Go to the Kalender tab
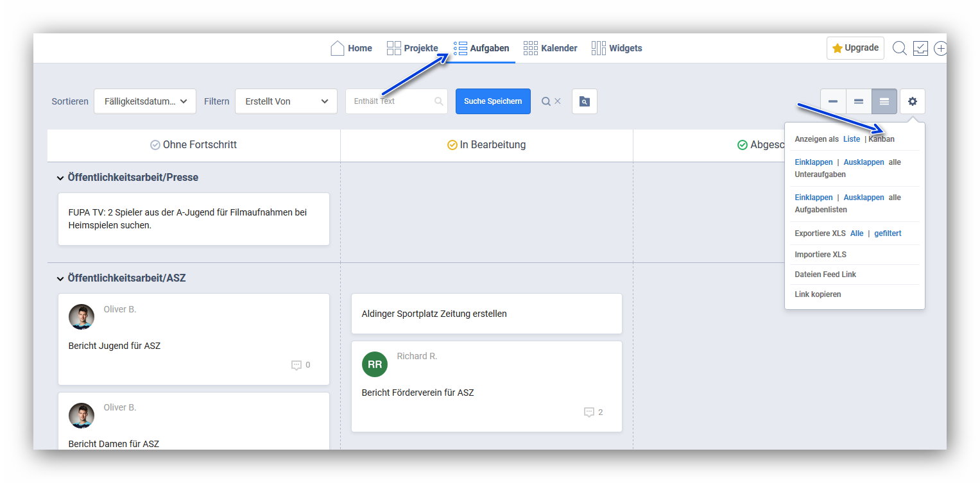 (x=550, y=48)
